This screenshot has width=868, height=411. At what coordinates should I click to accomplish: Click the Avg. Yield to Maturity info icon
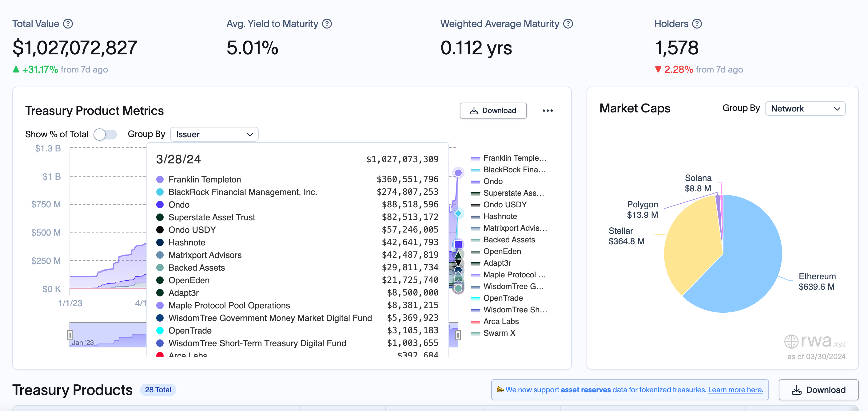(327, 24)
